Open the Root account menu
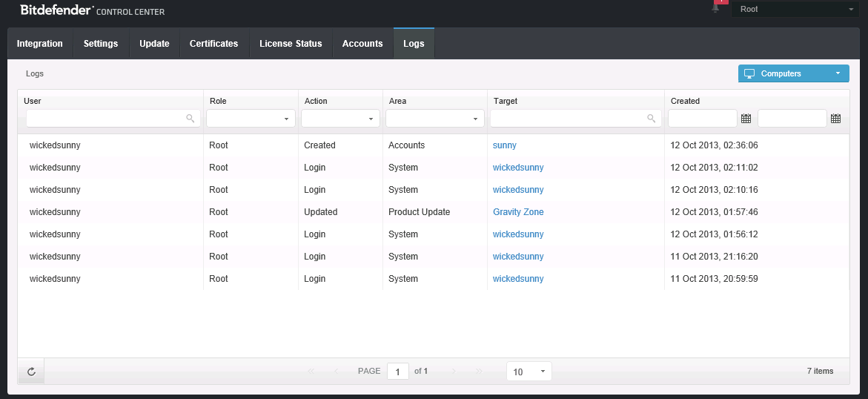Image resolution: width=868 pixels, height=399 pixels. (795, 9)
